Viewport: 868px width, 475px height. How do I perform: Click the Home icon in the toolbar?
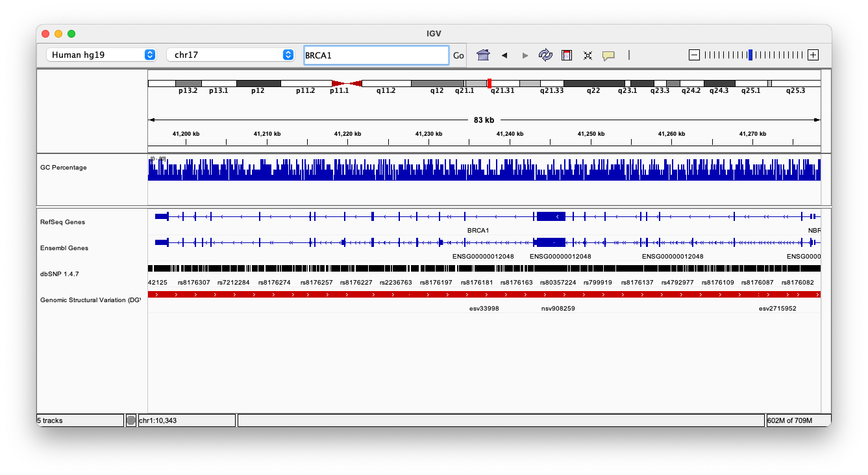tap(483, 55)
